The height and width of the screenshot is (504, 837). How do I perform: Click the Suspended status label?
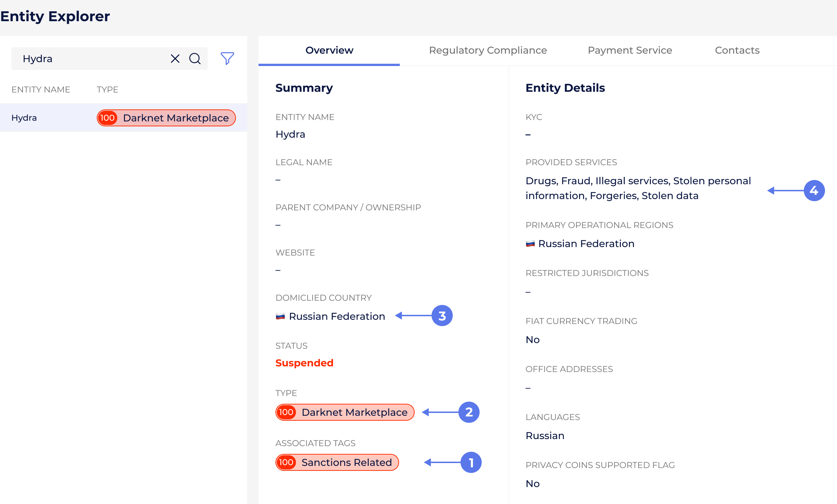(304, 363)
